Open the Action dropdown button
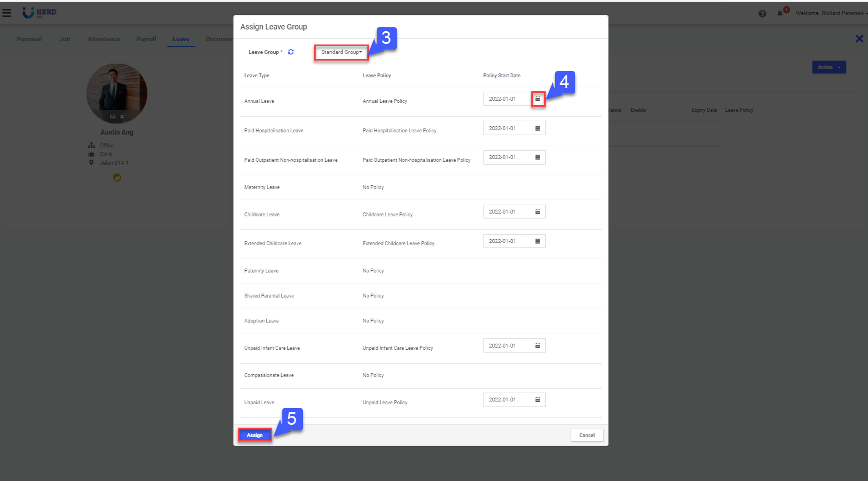The image size is (868, 481). click(829, 67)
